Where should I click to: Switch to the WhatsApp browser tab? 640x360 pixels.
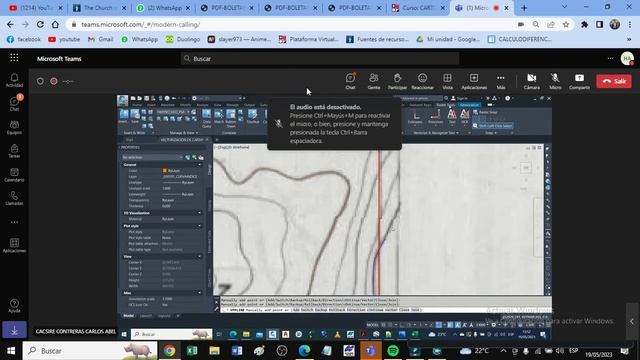pos(164,8)
